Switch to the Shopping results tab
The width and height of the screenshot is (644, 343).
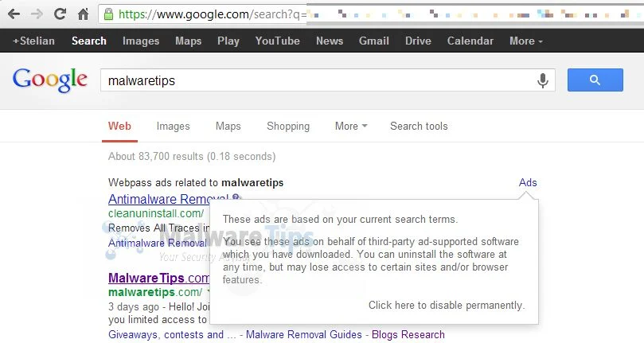(x=288, y=126)
